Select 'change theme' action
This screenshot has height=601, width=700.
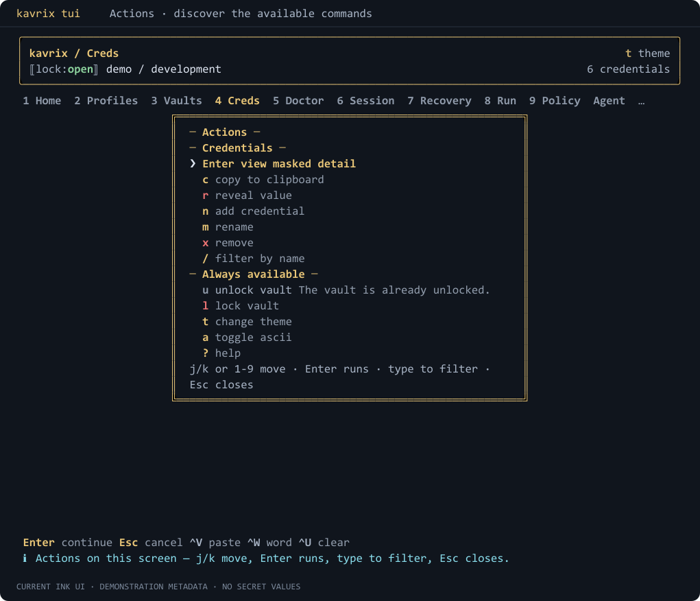tap(247, 322)
